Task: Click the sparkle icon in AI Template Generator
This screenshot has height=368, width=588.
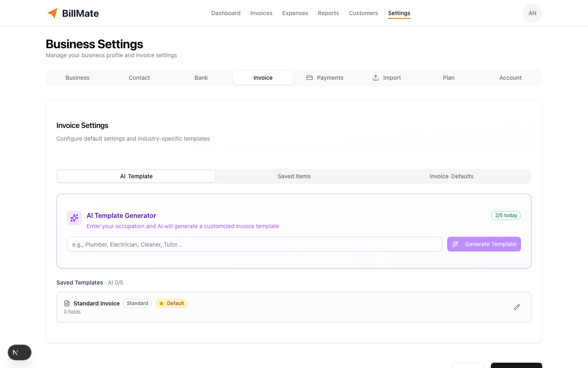Action: 74,218
